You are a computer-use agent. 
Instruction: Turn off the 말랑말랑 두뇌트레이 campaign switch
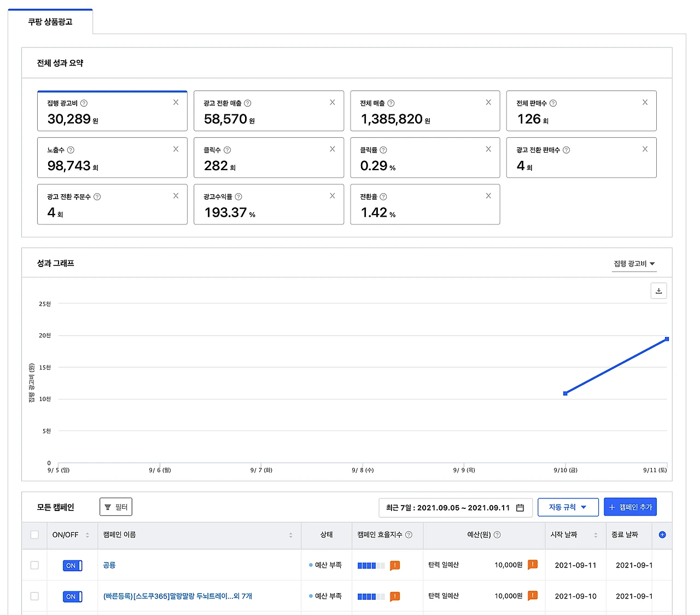click(72, 596)
